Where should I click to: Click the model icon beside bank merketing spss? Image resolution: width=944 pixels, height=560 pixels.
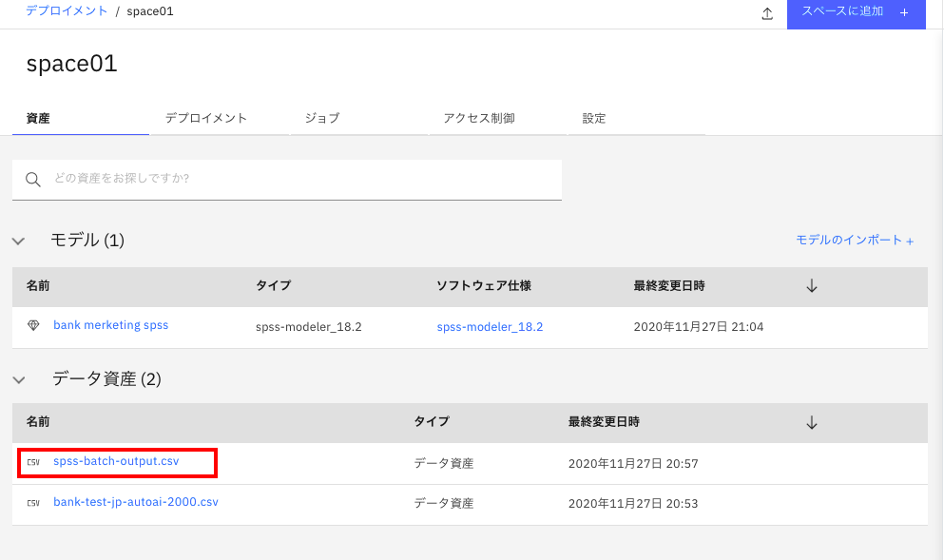click(x=35, y=323)
